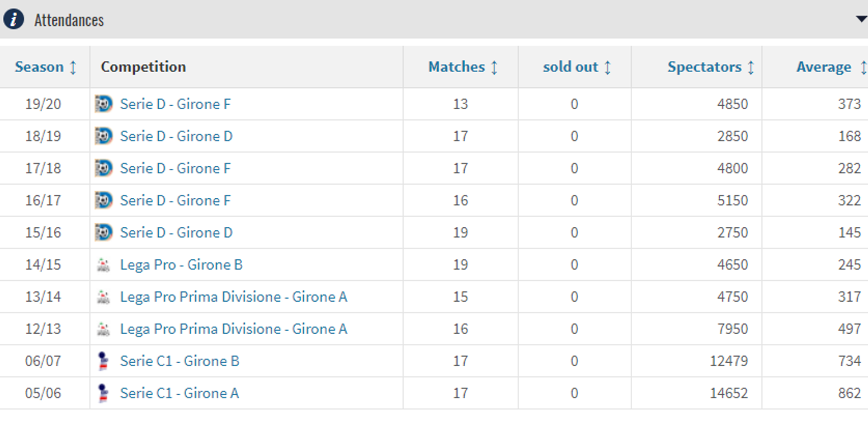Sort table by Matches column
868x430 pixels.
coord(462,67)
